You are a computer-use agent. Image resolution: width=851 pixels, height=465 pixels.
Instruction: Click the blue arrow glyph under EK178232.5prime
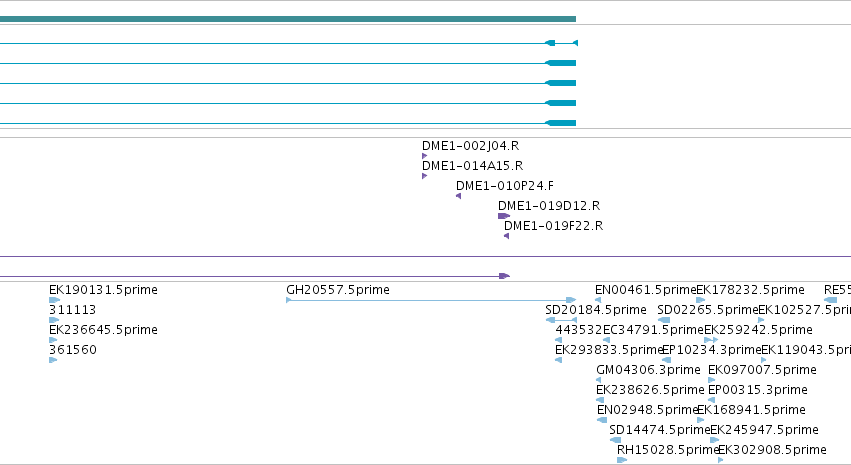coord(701,300)
